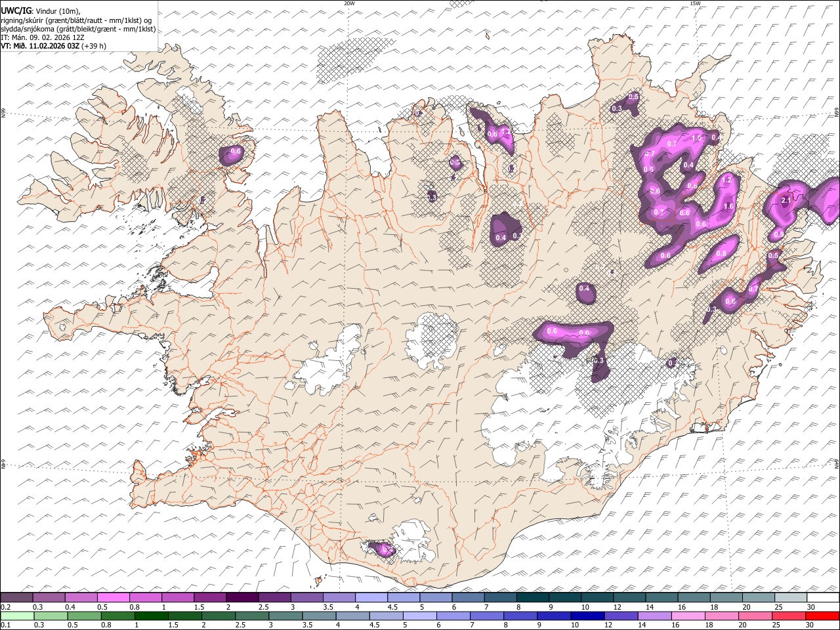Image resolution: width=840 pixels, height=630 pixels.
Task: Click the 2.1 snowfall value label
Action: [786, 201]
